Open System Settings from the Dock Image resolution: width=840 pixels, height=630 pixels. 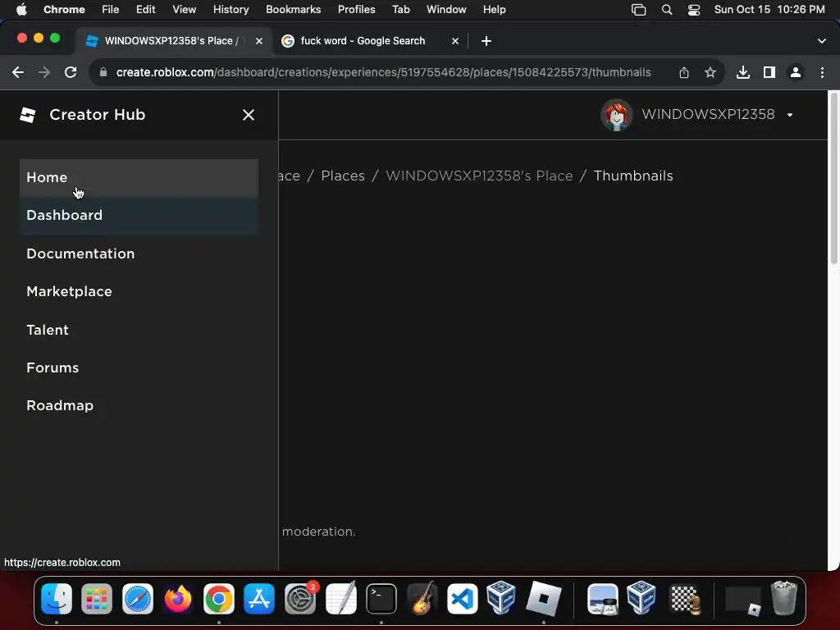[300, 598]
